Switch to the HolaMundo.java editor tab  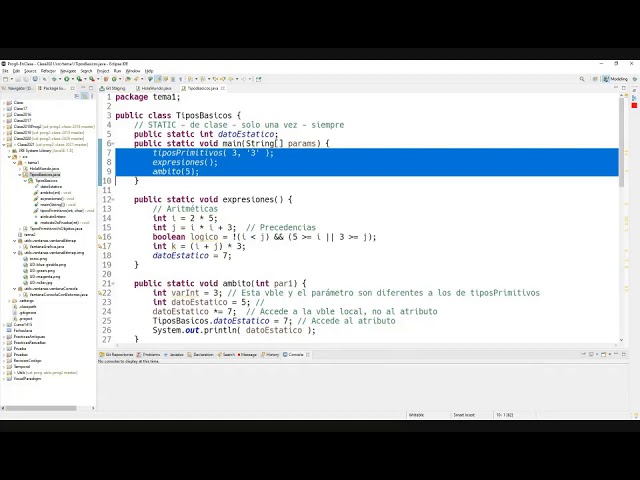click(x=153, y=88)
